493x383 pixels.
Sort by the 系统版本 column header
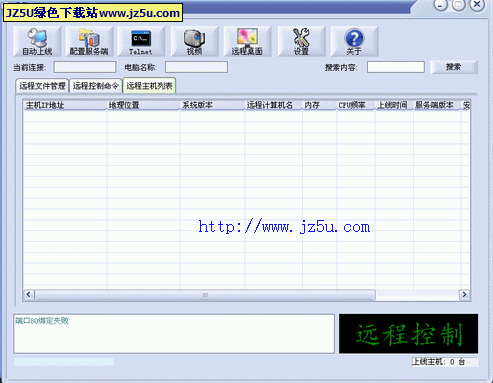pyautogui.click(x=212, y=105)
